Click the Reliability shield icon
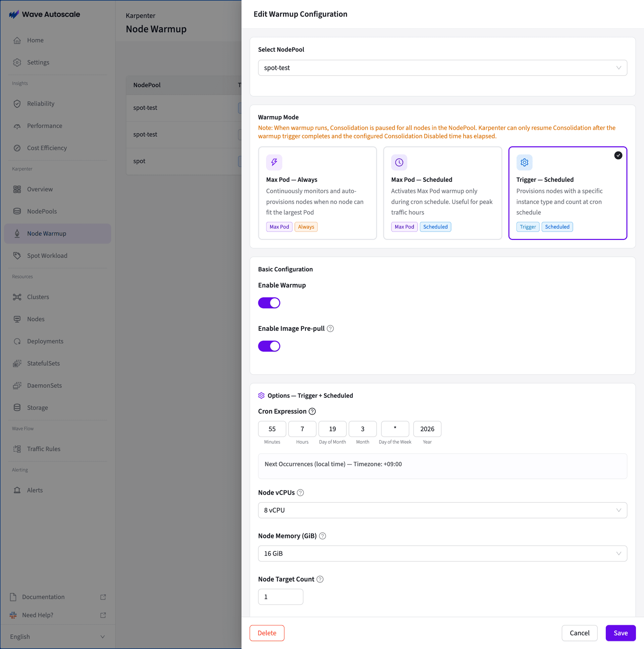Image resolution: width=644 pixels, height=649 pixels. point(17,104)
